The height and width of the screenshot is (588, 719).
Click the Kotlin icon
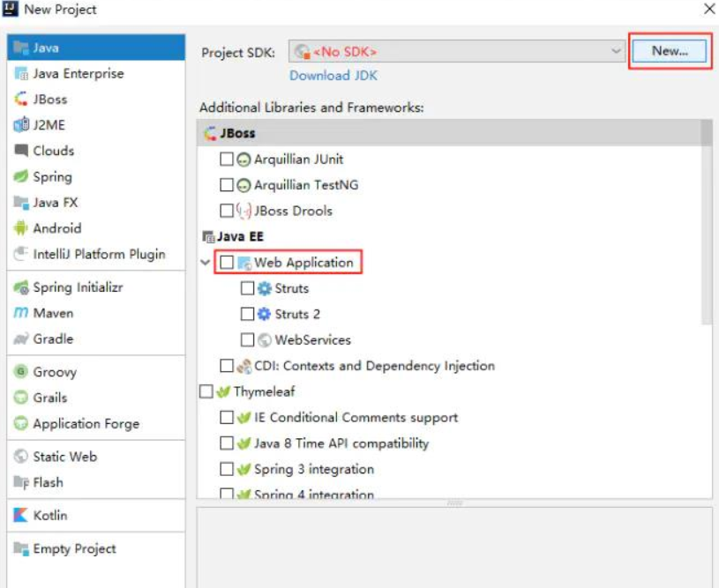[x=21, y=515]
